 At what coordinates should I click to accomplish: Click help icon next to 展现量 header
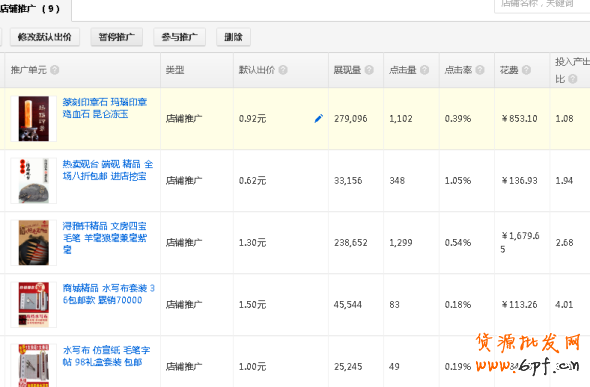369,70
